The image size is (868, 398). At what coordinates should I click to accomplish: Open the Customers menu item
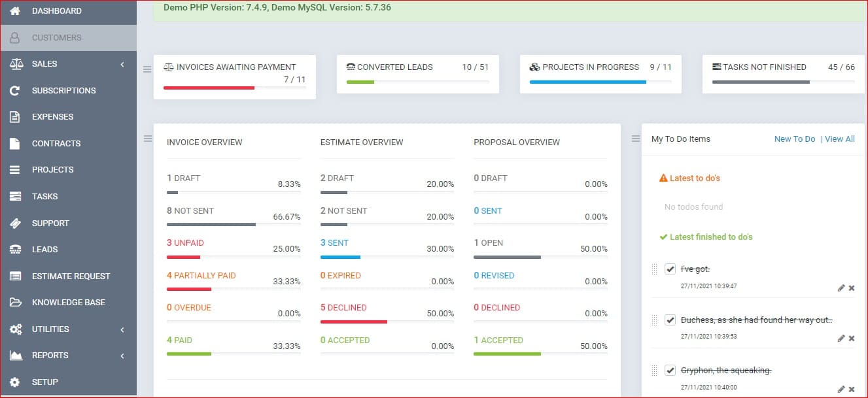coord(68,38)
